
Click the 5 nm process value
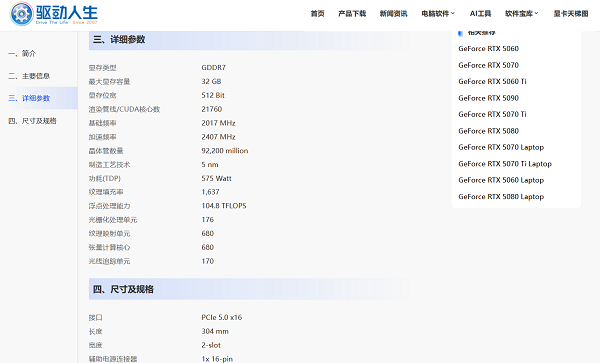click(210, 165)
